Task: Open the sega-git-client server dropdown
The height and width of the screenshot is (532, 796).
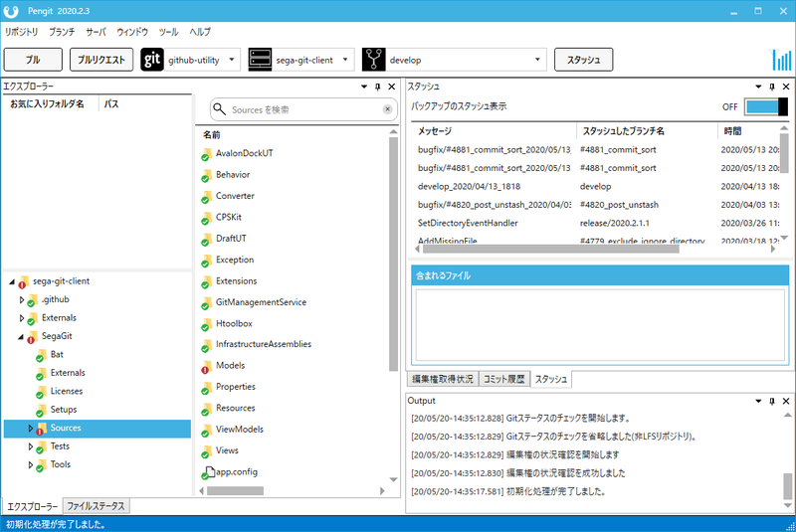Action: [x=345, y=60]
